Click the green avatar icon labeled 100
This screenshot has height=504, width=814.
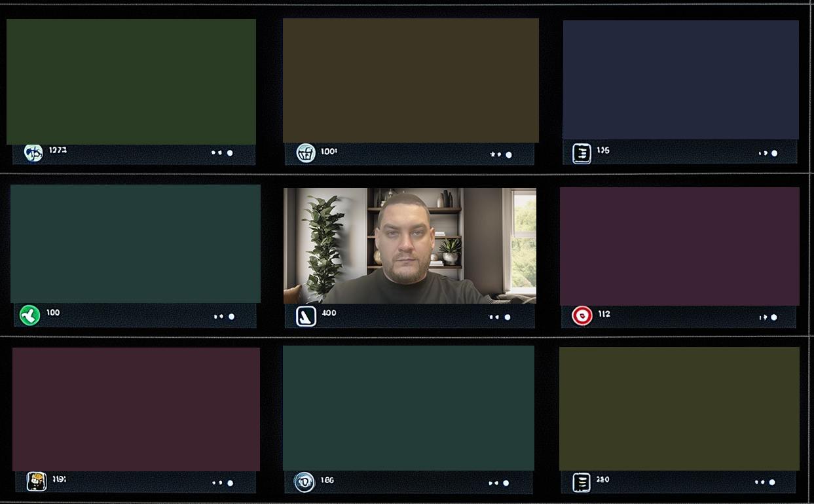tap(29, 315)
